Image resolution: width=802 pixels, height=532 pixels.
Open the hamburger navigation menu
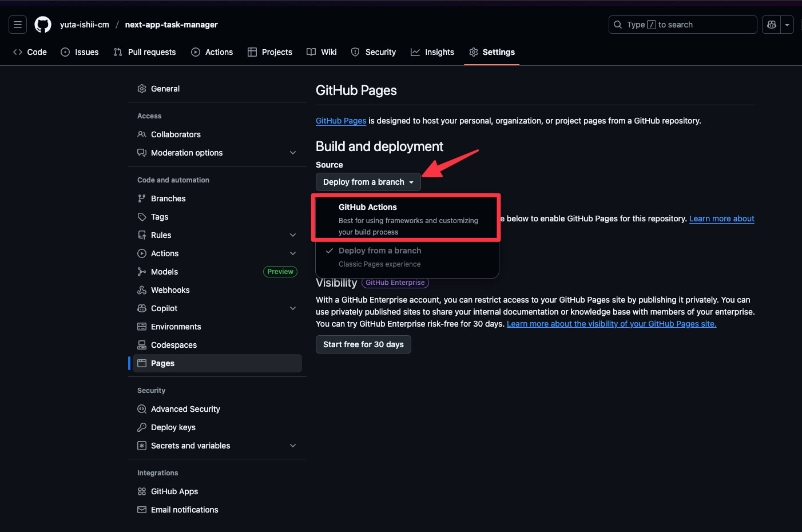pos(18,25)
